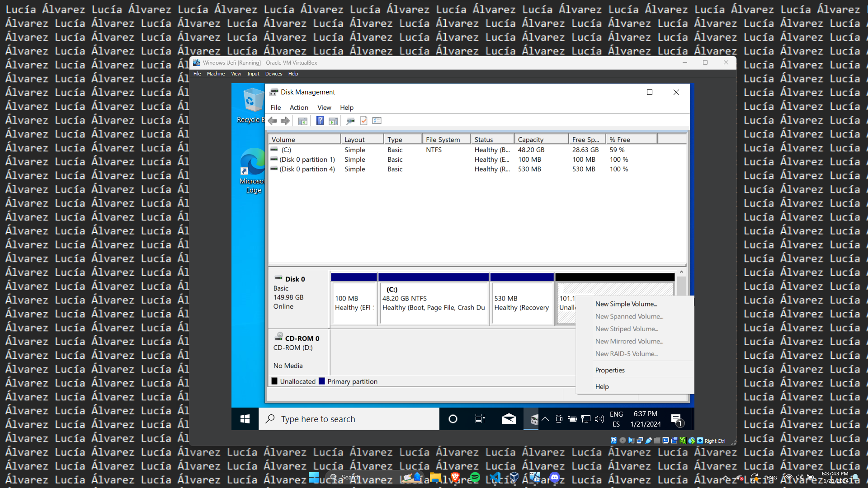Choose New Simple Volume from context menu

tap(626, 304)
